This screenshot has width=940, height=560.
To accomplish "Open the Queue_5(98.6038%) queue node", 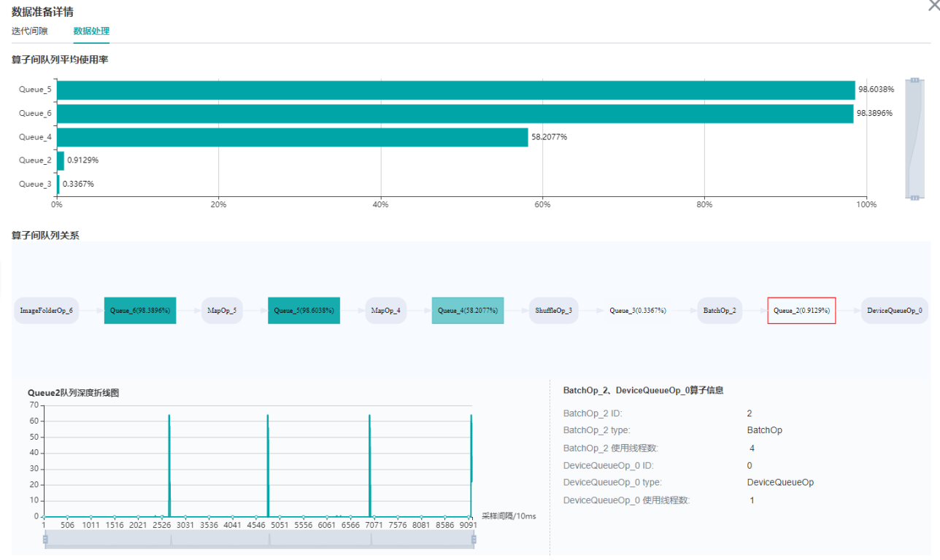I will (304, 311).
